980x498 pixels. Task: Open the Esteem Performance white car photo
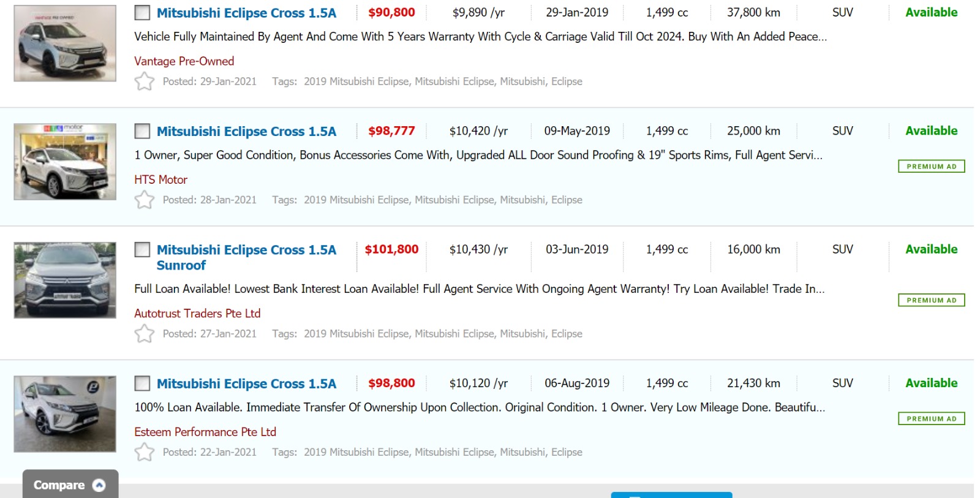(x=65, y=414)
